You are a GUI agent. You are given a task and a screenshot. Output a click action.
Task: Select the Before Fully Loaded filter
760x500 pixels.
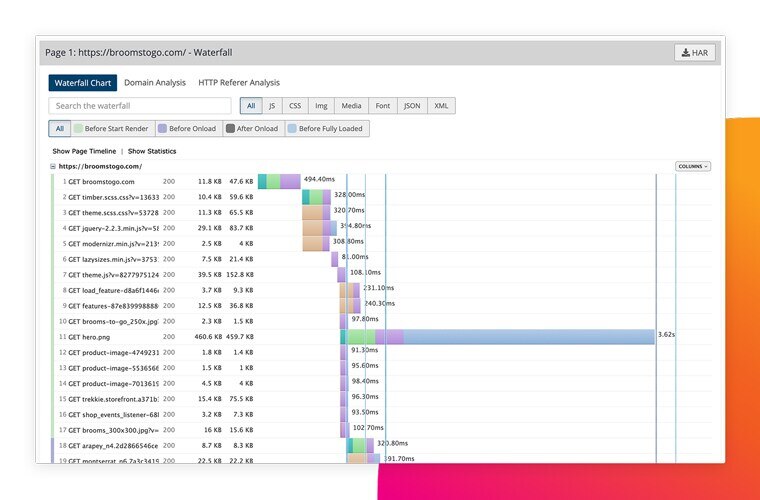pos(326,129)
